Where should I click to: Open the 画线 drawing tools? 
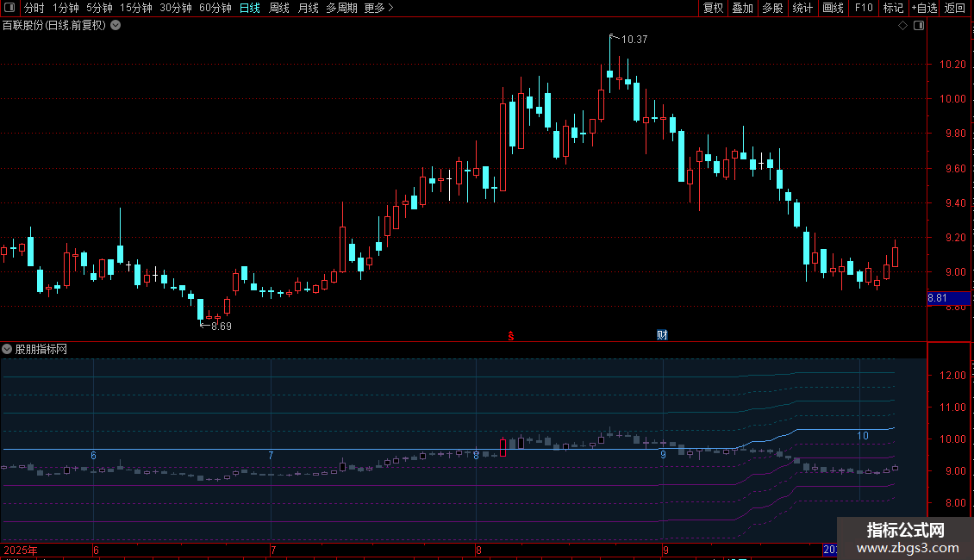[x=833, y=8]
